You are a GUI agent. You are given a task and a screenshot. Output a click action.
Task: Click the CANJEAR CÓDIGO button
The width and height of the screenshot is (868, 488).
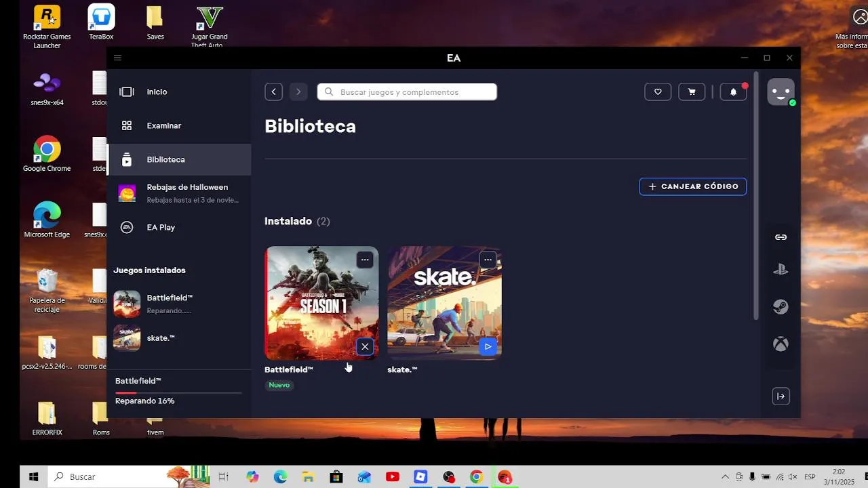tap(693, 186)
